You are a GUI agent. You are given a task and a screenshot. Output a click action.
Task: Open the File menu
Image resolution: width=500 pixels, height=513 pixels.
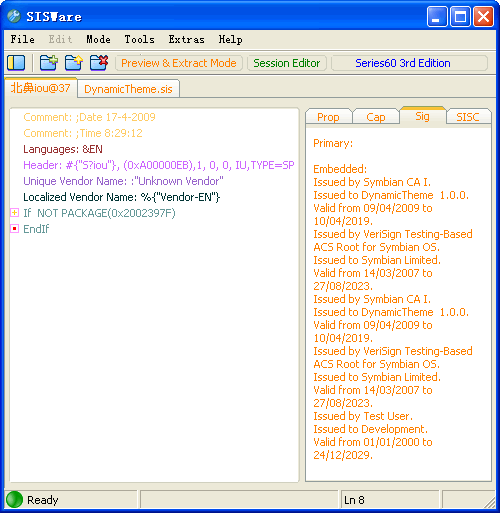[x=22, y=39]
